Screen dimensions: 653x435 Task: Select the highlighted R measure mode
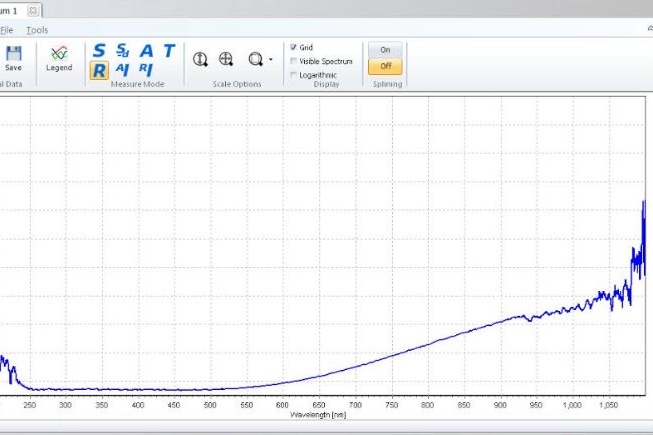point(99,69)
